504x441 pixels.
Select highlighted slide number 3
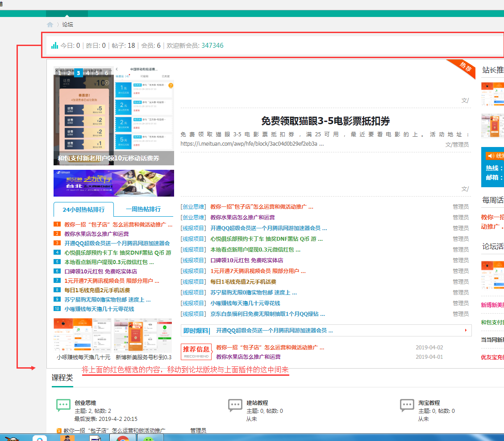click(78, 73)
